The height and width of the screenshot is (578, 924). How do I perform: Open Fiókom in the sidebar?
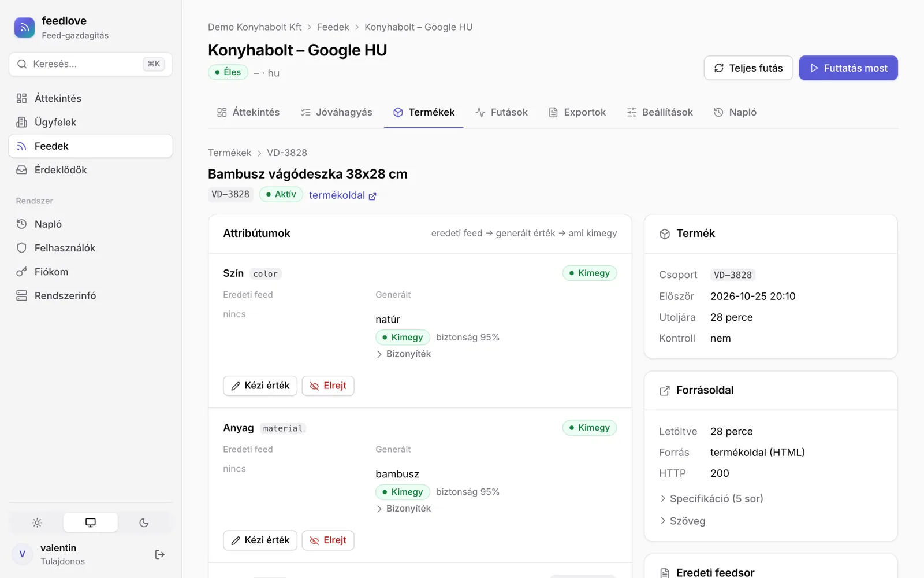click(x=91, y=272)
